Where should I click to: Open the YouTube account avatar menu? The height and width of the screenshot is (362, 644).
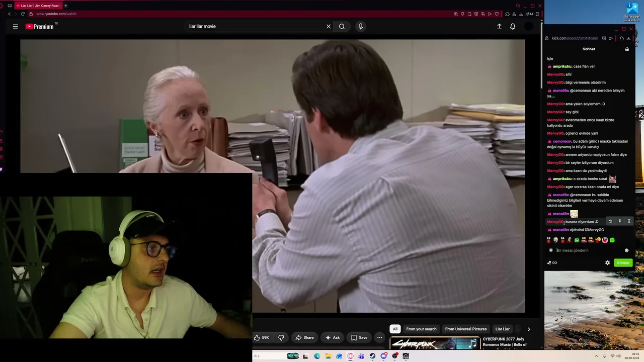click(529, 27)
